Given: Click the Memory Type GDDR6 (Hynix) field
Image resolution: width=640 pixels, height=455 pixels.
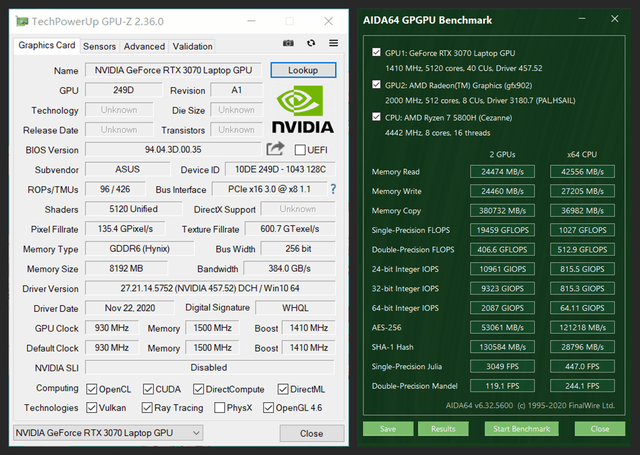Looking at the screenshot, I should [140, 249].
